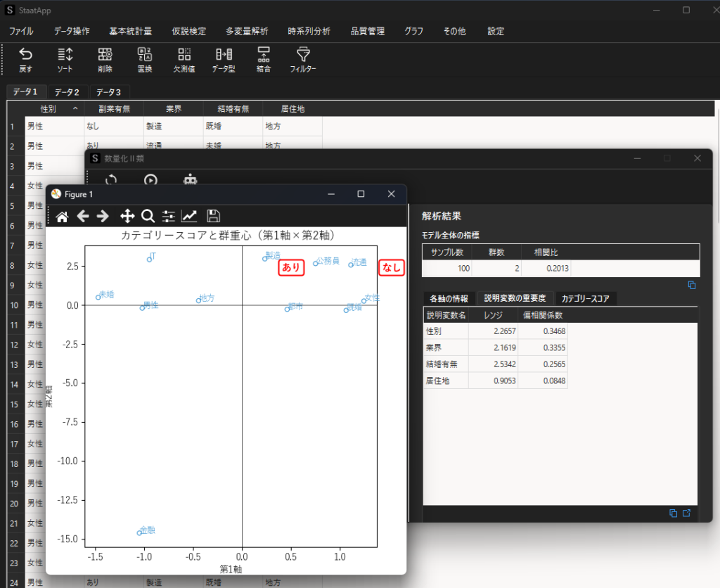This screenshot has height=588, width=720.
Task: Open the 欠測値 missing values tool
Action: [x=184, y=59]
